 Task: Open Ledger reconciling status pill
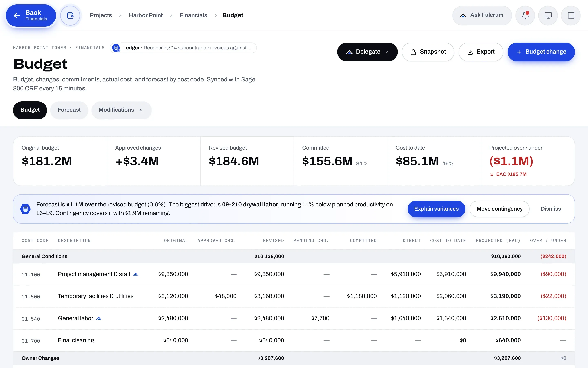183,48
